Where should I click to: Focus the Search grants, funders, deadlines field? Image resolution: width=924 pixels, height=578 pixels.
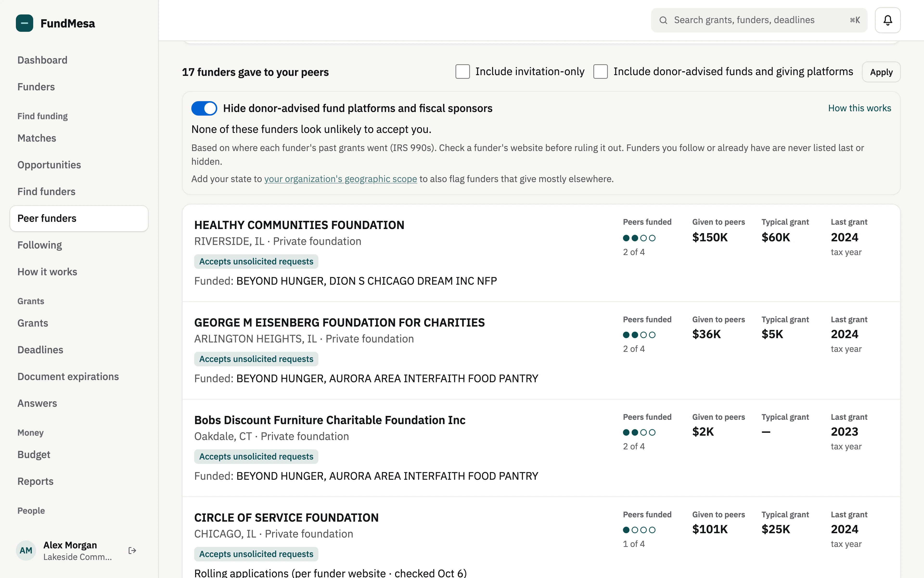pyautogui.click(x=759, y=20)
